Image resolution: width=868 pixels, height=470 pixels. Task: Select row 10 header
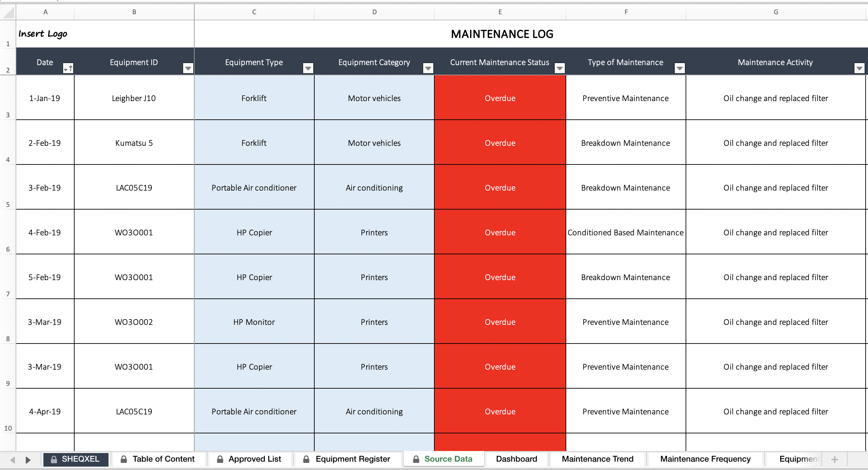(8, 411)
